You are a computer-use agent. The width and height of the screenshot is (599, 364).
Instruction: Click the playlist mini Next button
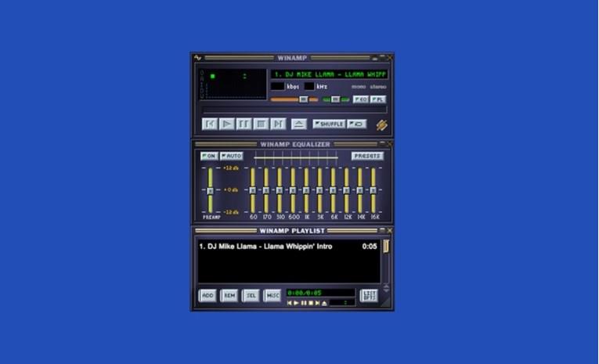point(317,303)
